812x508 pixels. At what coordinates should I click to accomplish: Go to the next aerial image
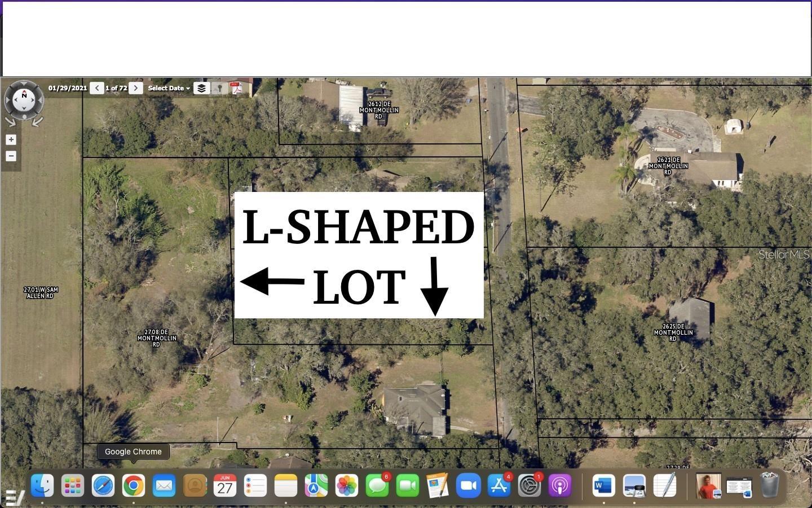tap(136, 88)
